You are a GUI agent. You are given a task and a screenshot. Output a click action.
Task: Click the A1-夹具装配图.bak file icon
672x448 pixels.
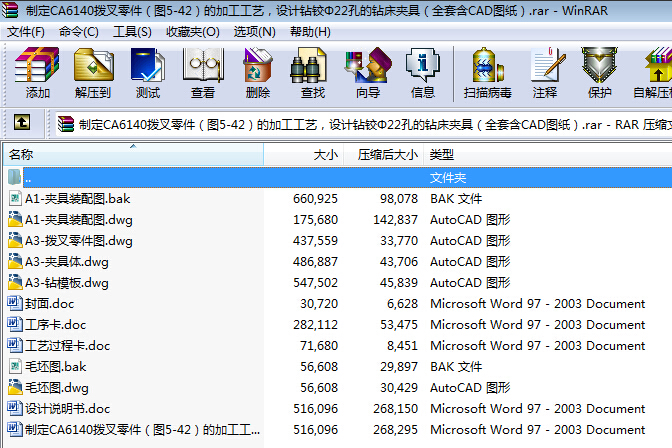click(15, 198)
